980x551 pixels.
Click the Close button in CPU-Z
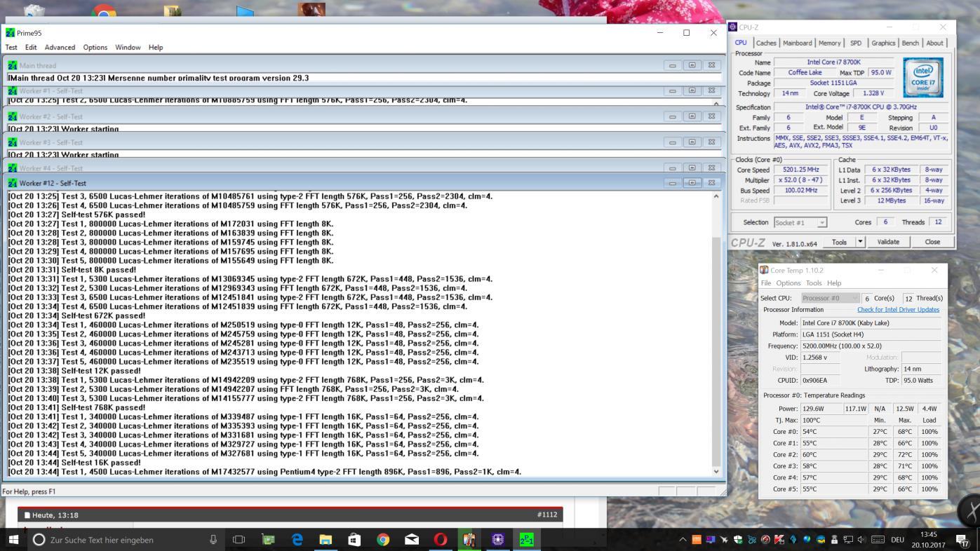(x=932, y=242)
